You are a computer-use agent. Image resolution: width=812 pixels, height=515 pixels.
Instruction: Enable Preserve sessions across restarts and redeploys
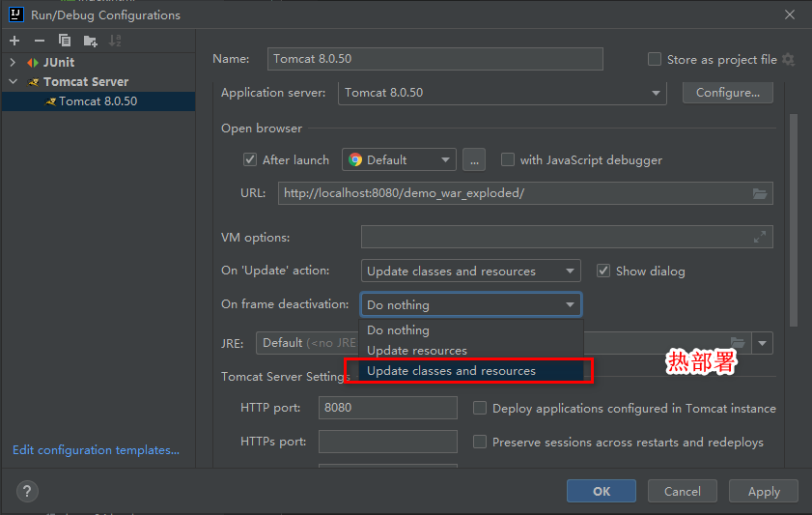[x=480, y=442]
